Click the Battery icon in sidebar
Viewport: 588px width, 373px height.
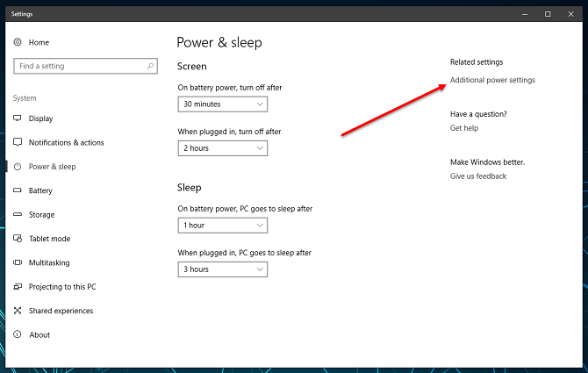[18, 190]
